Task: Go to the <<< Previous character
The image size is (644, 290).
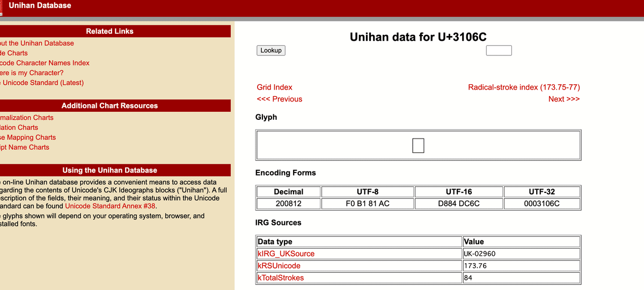Action: point(280,99)
